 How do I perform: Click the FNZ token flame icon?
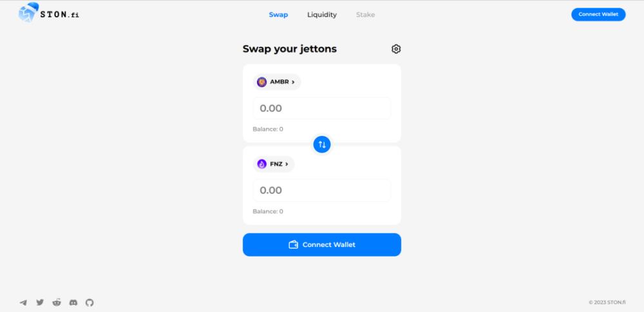click(x=261, y=164)
